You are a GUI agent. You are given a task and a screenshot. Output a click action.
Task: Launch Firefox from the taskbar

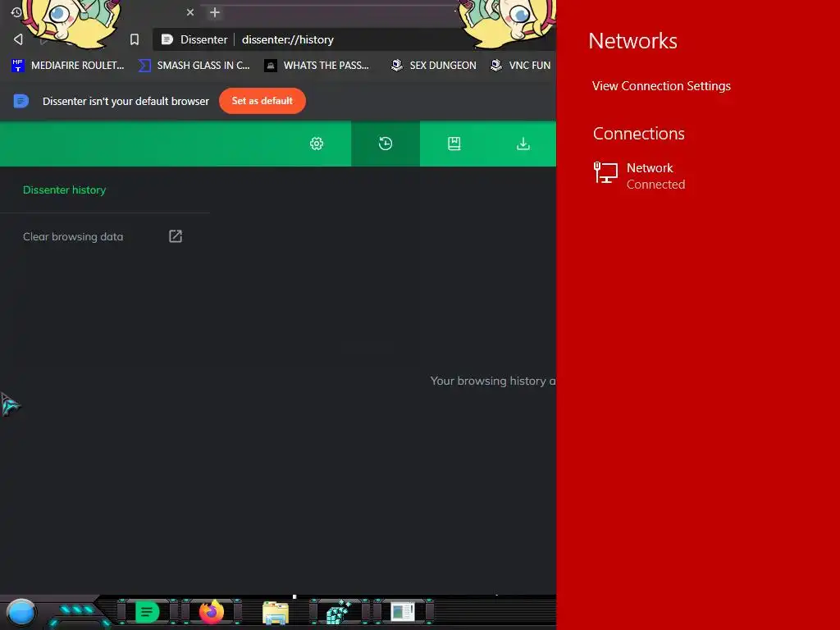point(212,612)
